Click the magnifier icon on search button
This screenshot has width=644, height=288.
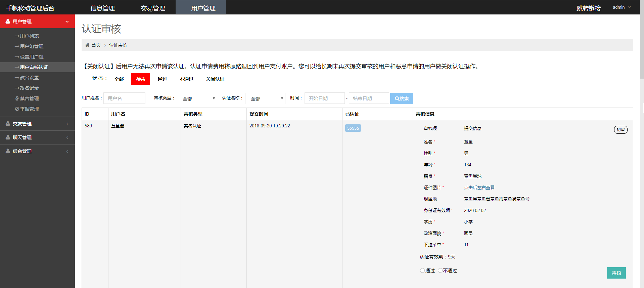pos(397,98)
